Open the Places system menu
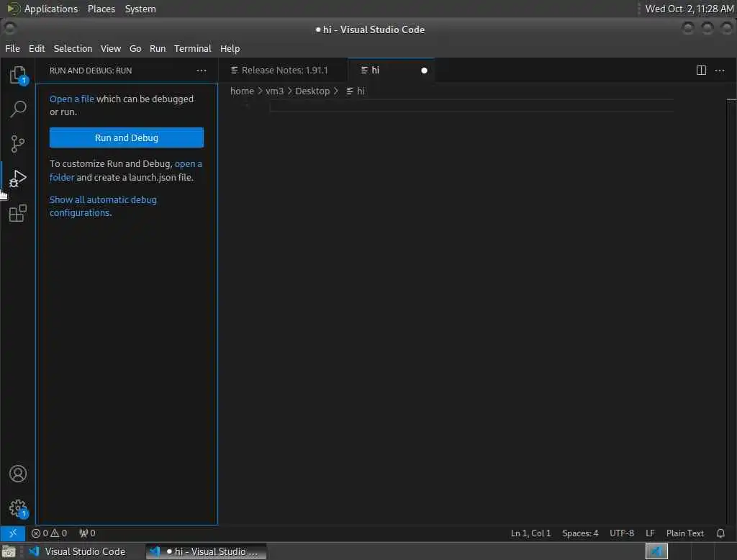Viewport: 737px width, 560px height. pyautogui.click(x=101, y=9)
